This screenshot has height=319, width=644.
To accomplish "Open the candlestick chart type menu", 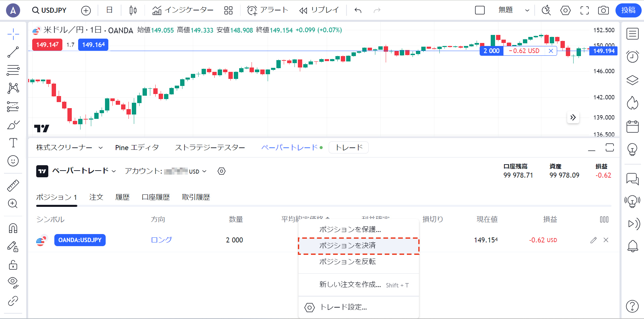I will coord(133,10).
